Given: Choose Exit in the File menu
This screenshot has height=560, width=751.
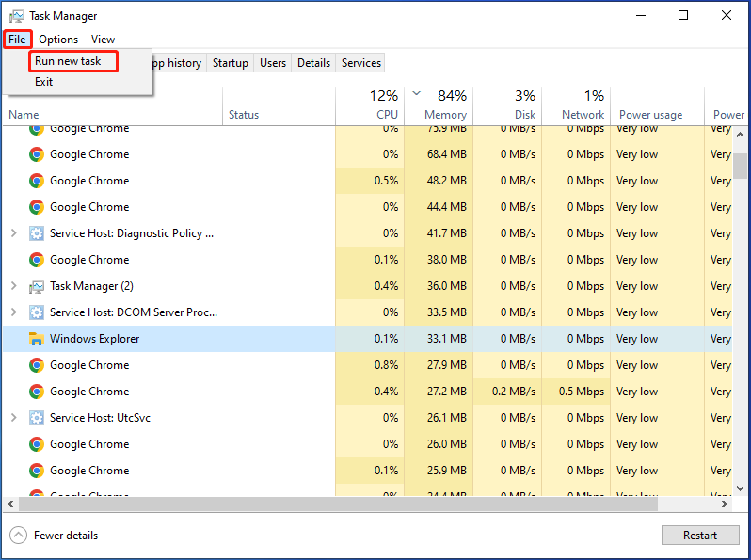Looking at the screenshot, I should (43, 82).
